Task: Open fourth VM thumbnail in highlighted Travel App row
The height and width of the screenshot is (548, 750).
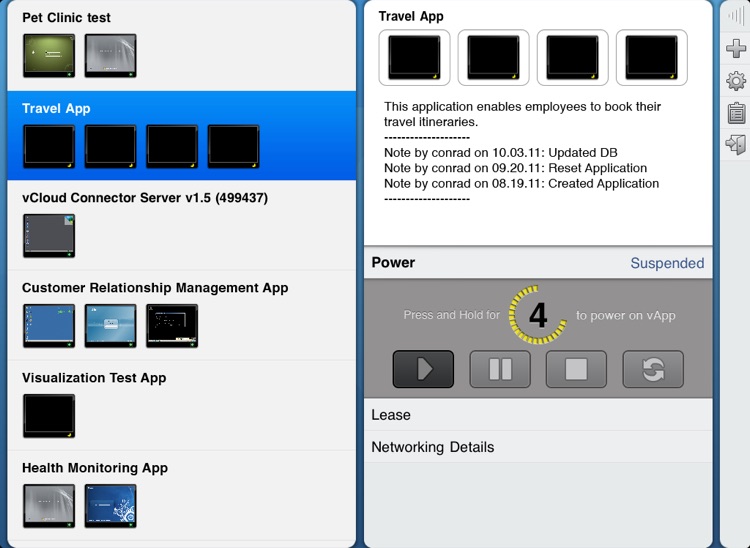Action: (233, 146)
